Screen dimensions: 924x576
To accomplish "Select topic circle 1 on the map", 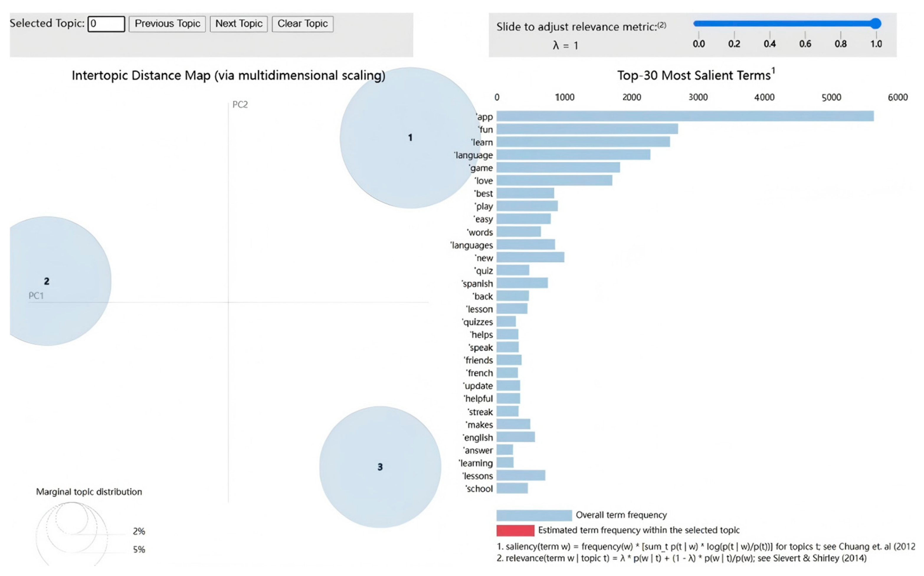I will [410, 138].
